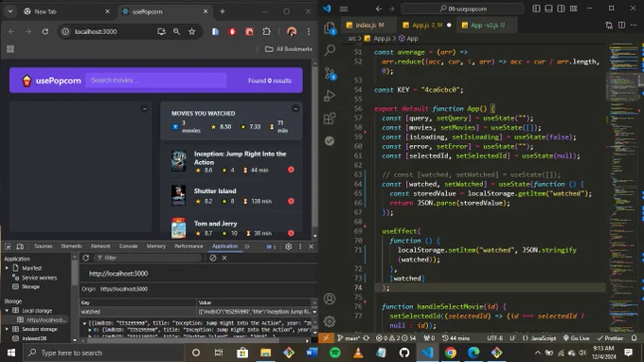Clear all storage entries icon

213,258
